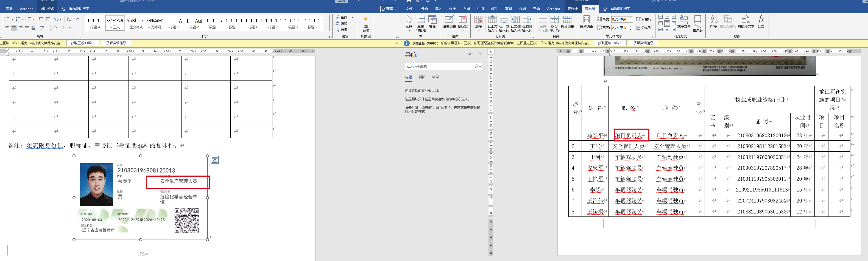Select the ID card image of 马春平
The width and height of the screenshot is (868, 261).
click(x=141, y=198)
